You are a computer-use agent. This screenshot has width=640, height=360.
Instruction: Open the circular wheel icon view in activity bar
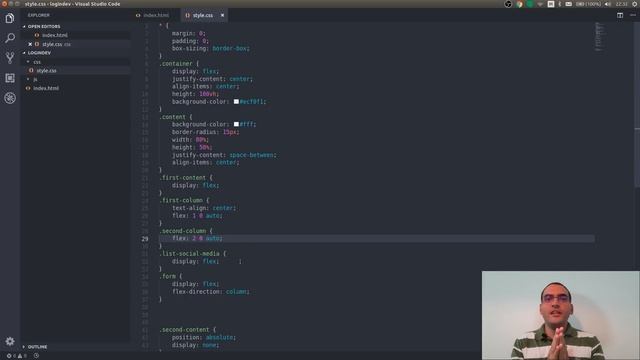10,98
